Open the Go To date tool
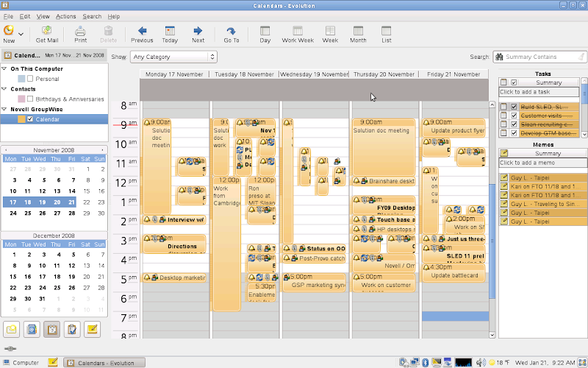The height and width of the screenshot is (368, 588). (232, 34)
